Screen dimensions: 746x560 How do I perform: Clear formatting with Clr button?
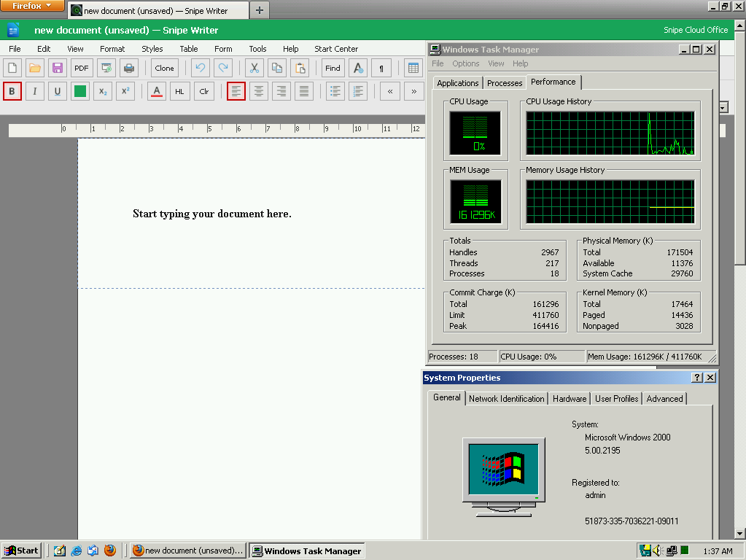pos(204,91)
